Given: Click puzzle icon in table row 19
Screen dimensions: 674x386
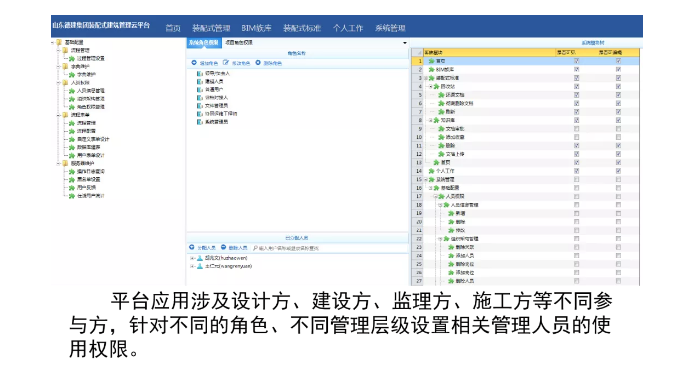Looking at the screenshot, I should 451,213.
